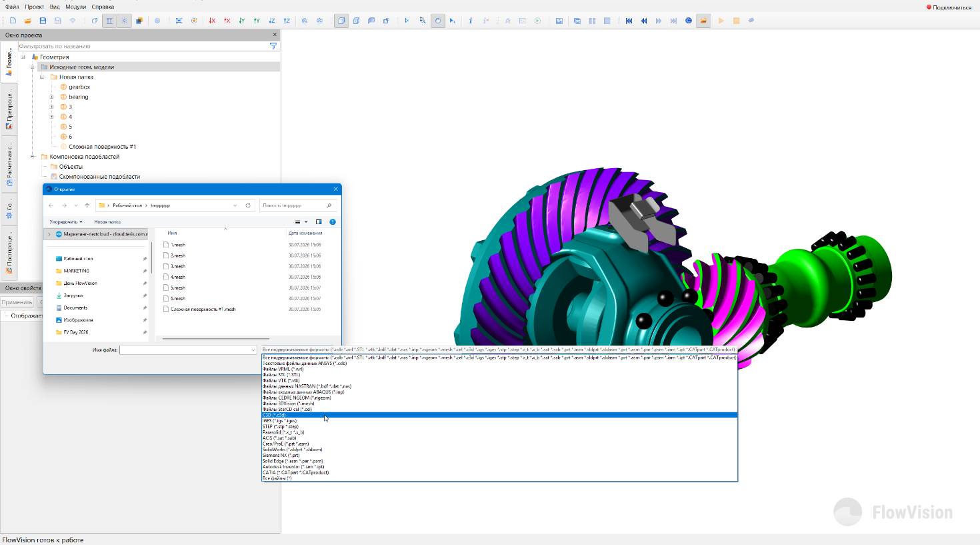Open the view mode dropdown arrow in dialog
This screenshot has height=545, width=980.
[x=306, y=222]
